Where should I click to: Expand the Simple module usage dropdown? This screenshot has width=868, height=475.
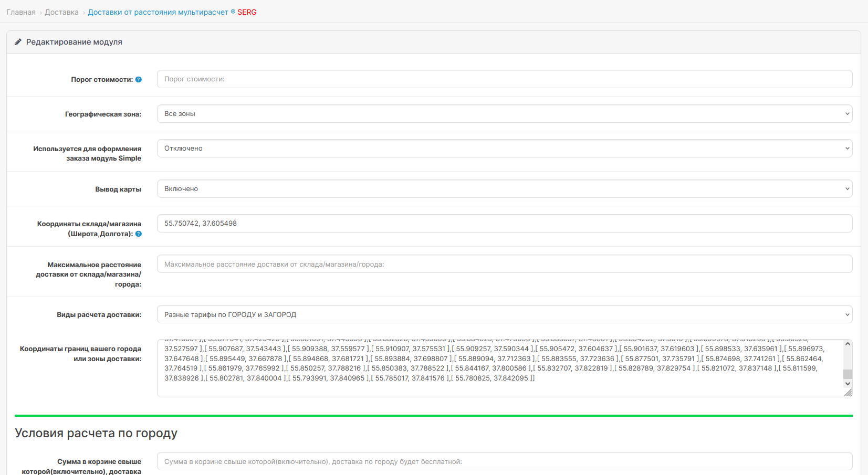click(504, 149)
